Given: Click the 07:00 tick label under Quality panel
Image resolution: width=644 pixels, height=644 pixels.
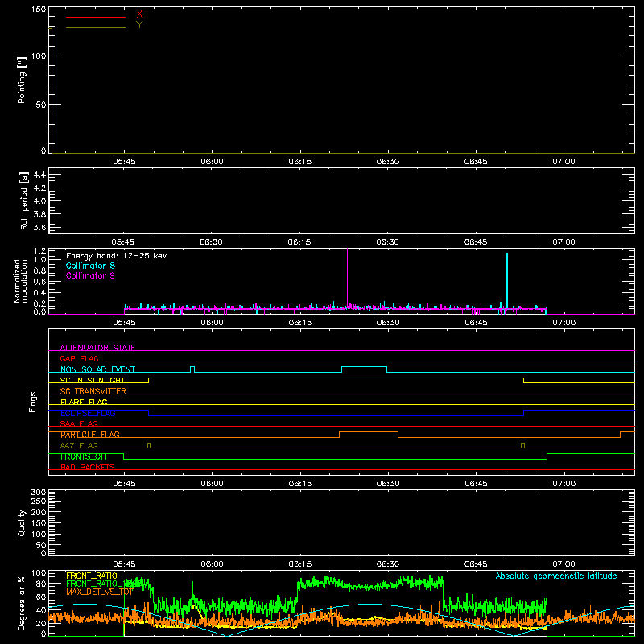Looking at the screenshot, I should click(564, 564).
